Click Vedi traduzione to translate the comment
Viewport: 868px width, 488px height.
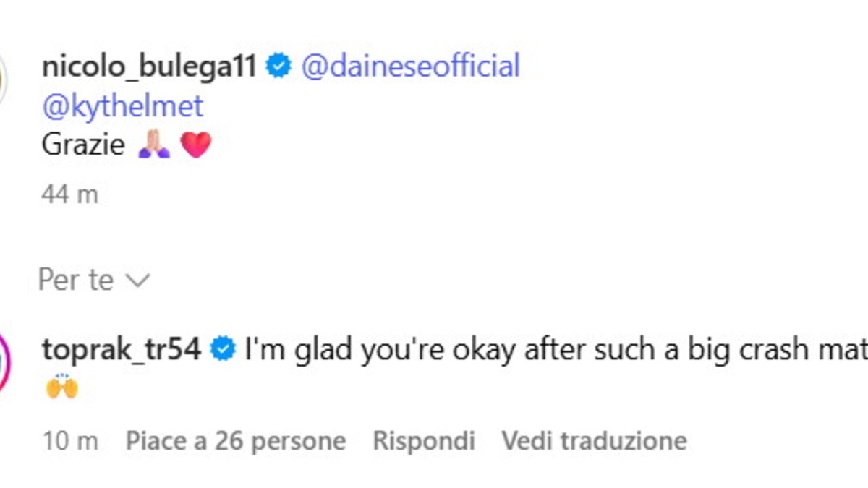coord(594,440)
